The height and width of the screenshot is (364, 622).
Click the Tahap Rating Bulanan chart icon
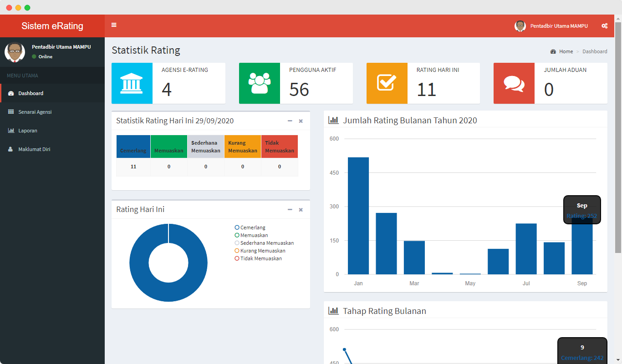pos(333,311)
